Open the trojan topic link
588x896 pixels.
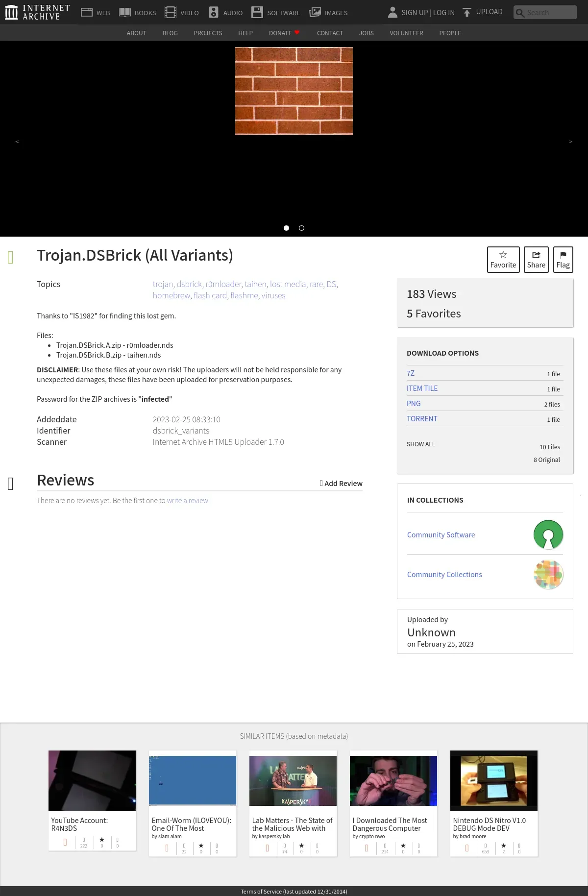pyautogui.click(x=163, y=284)
